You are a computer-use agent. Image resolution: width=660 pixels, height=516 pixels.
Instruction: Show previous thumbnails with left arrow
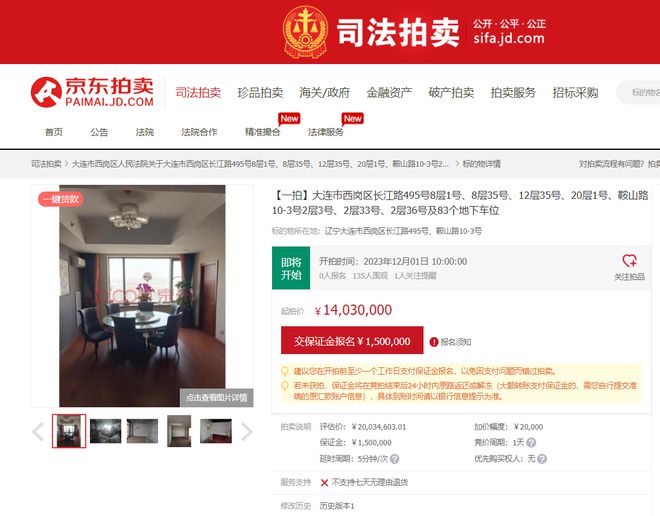[x=38, y=431]
